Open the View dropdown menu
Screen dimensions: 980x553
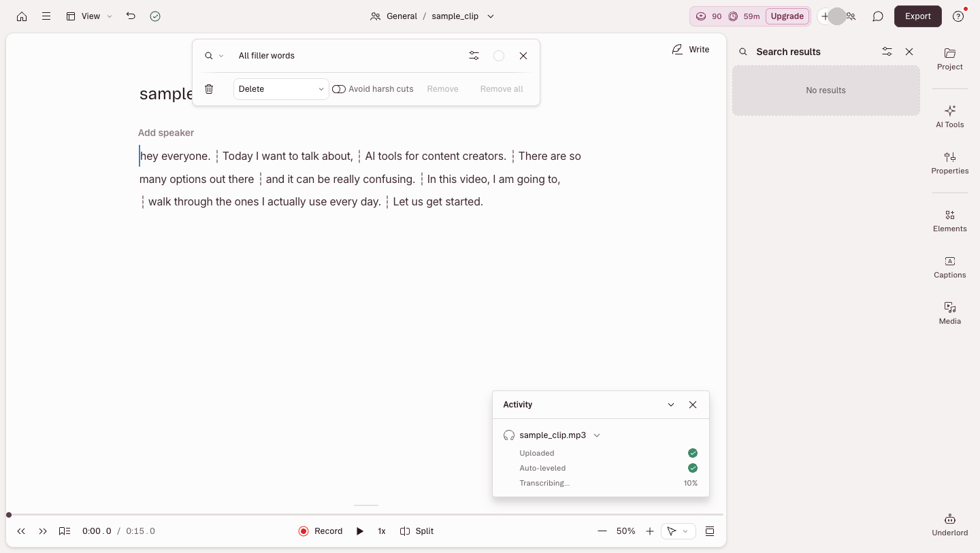[89, 16]
